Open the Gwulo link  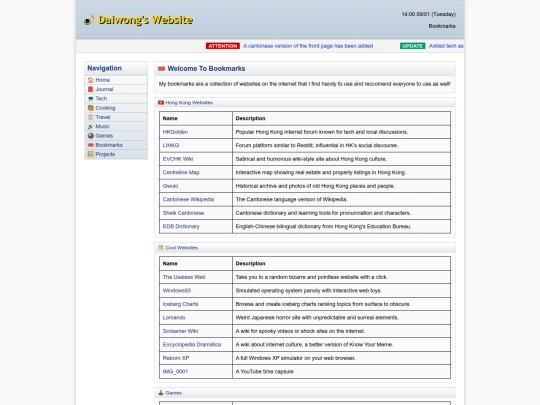pos(170,186)
